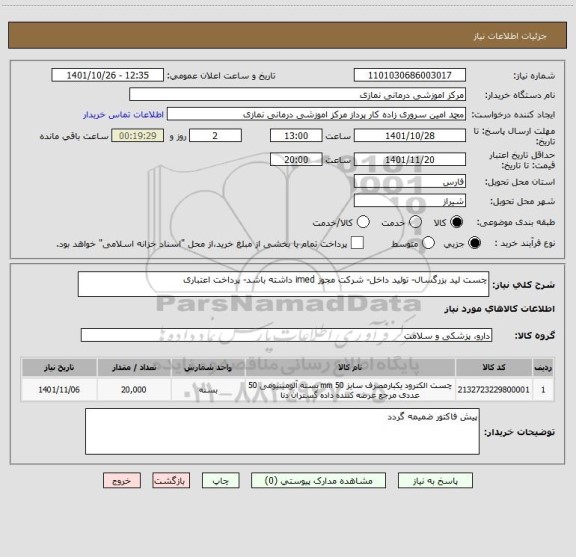Click the product name cell چست الکترود
The height and width of the screenshot is (557, 576).
point(350,390)
